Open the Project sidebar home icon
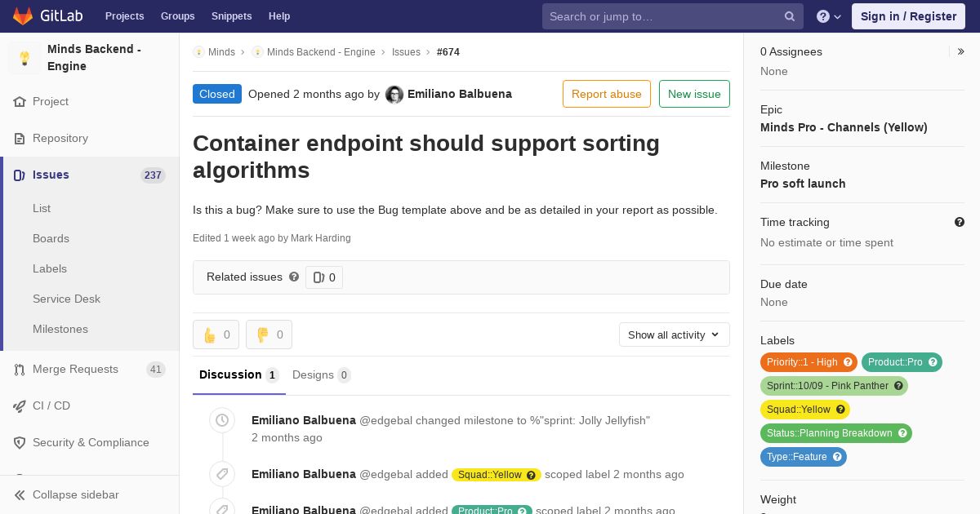The width and height of the screenshot is (980, 514). [20, 102]
